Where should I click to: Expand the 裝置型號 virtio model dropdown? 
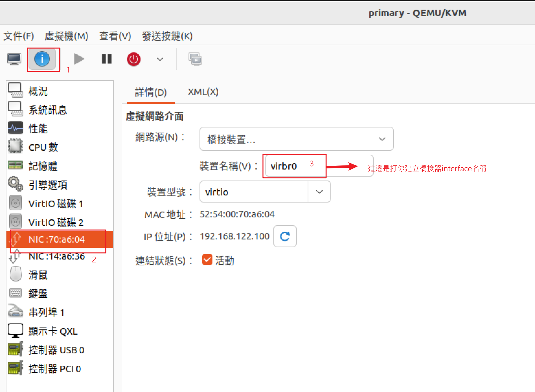[319, 192]
